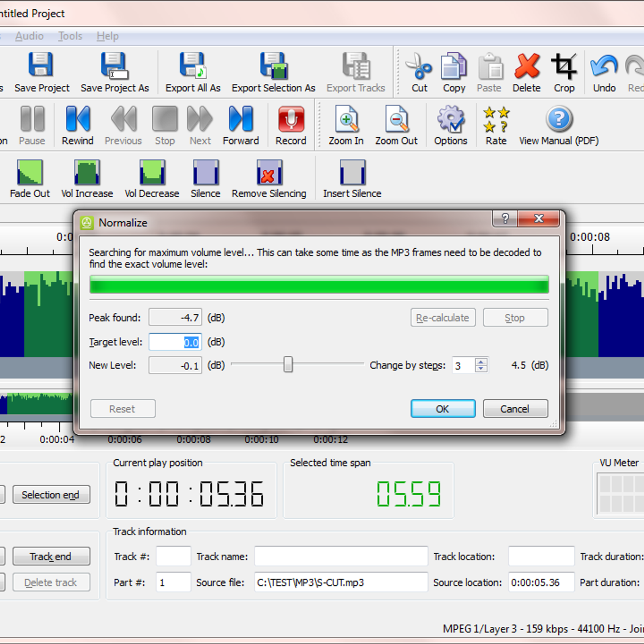
Task: Apply Vol Increase effect
Action: 87,172
